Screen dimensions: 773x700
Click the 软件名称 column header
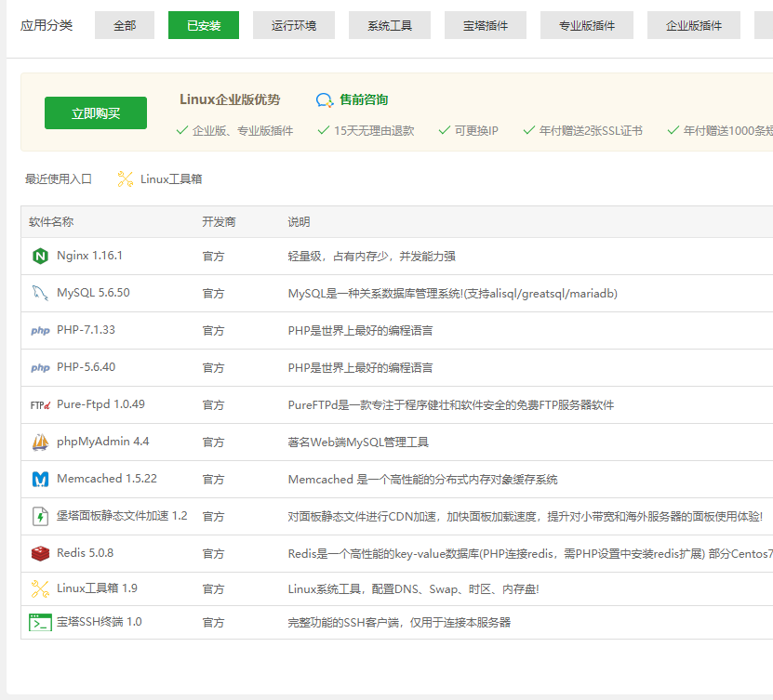(51, 221)
